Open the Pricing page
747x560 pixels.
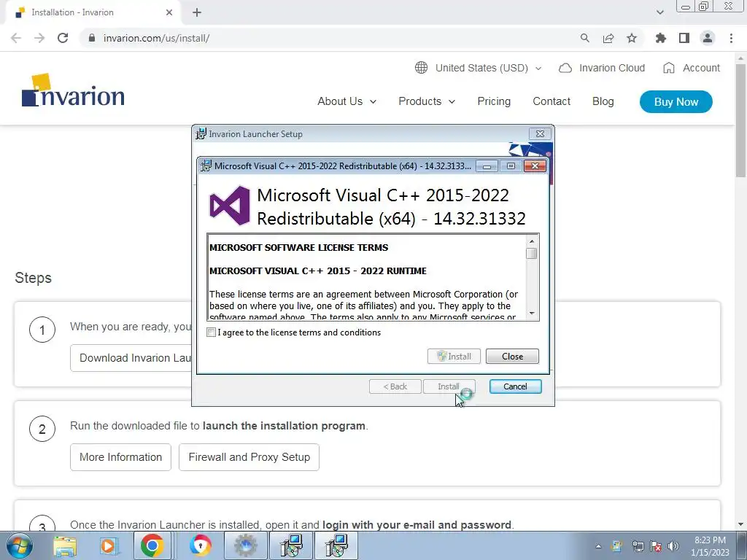[x=494, y=101]
